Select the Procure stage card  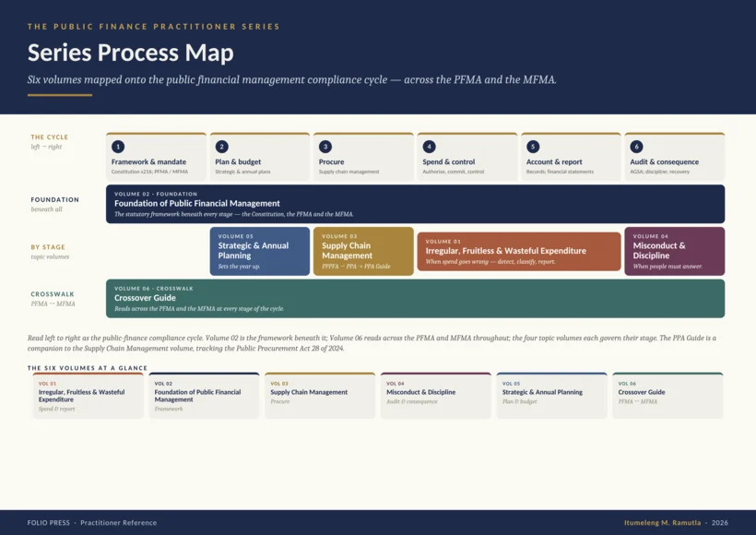[x=363, y=157]
